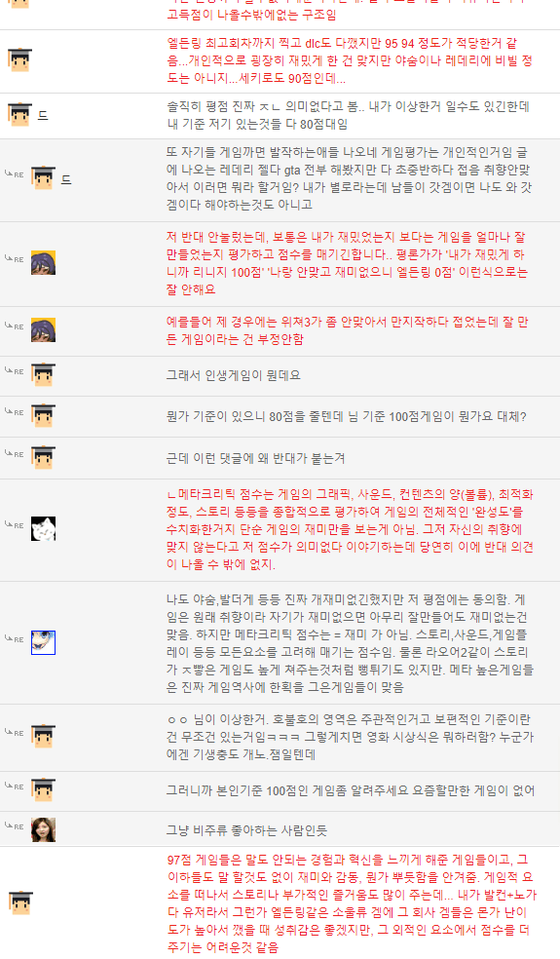Click the username 드 beside 솔직히 평점 comment

click(x=43, y=115)
